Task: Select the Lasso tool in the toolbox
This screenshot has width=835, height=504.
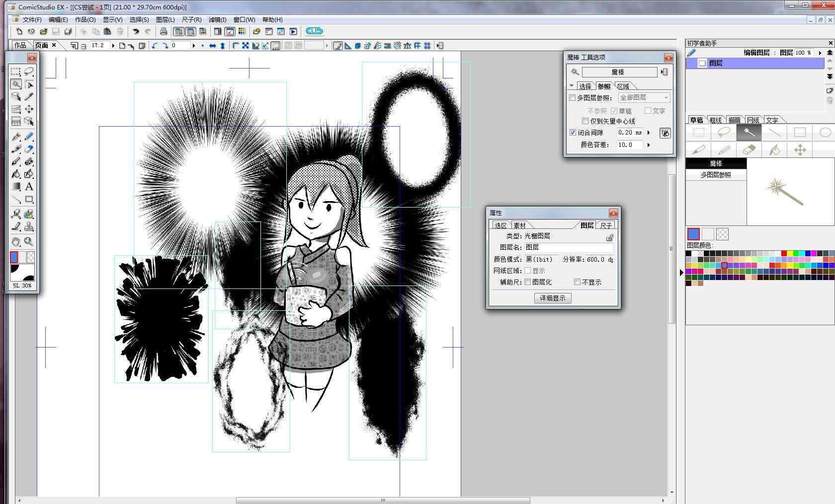Action: click(x=29, y=72)
